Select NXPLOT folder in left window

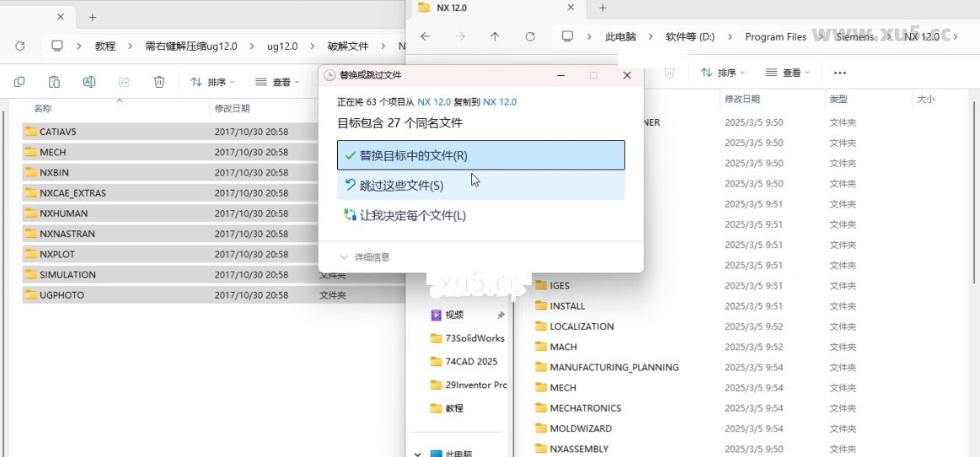(212, 254)
